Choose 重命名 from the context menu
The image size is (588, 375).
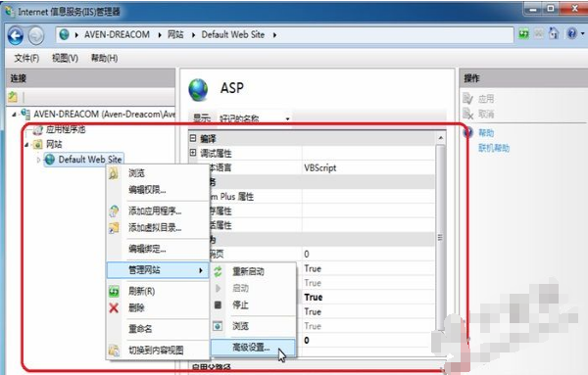click(x=140, y=329)
